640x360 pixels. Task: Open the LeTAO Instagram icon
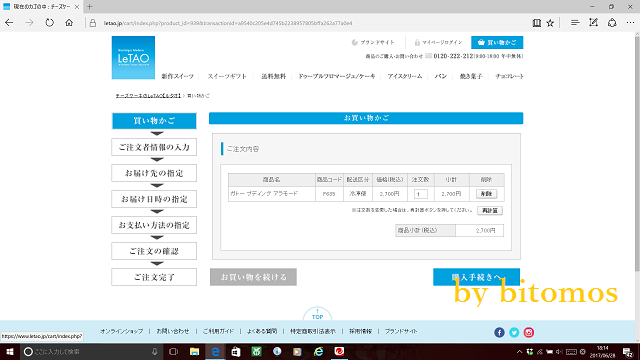(529, 332)
